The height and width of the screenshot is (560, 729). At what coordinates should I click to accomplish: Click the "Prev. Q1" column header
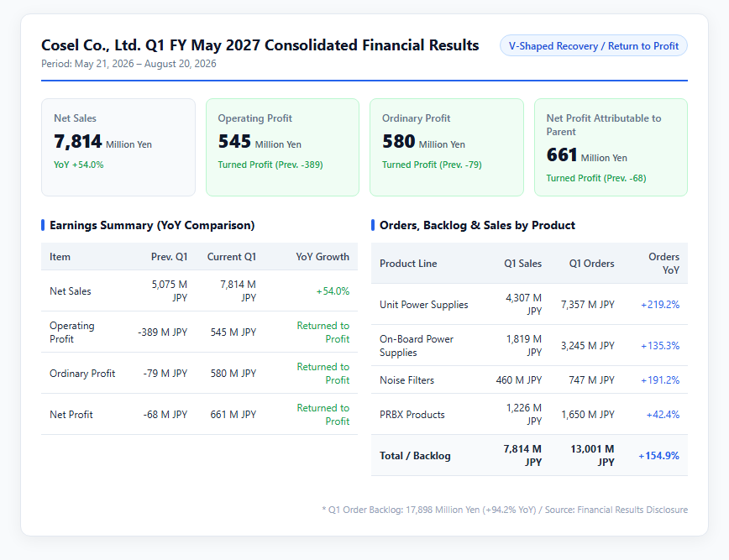(170, 257)
